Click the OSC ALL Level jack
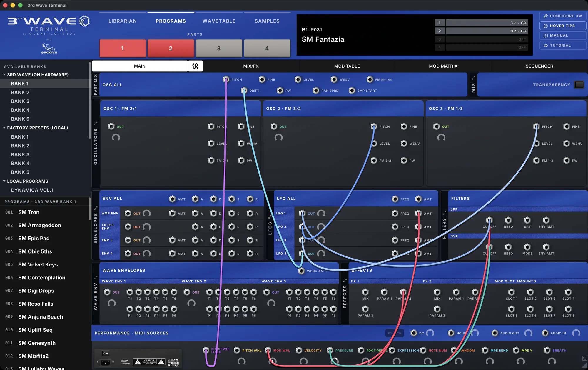This screenshot has height=370, width=588. (298, 79)
